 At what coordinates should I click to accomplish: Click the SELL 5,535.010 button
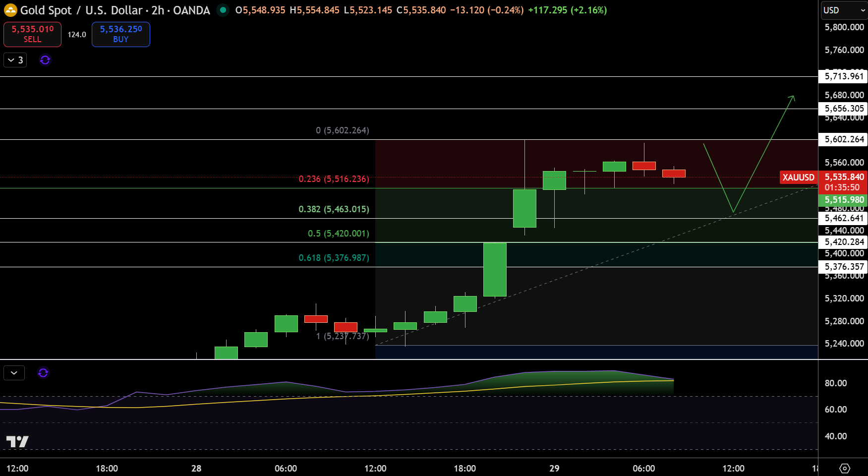pyautogui.click(x=32, y=34)
